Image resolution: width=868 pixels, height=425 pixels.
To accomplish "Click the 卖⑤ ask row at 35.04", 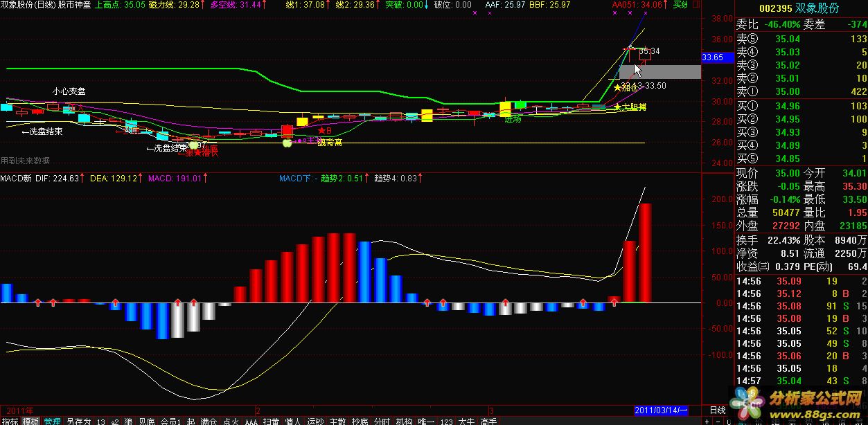I will click(801, 39).
